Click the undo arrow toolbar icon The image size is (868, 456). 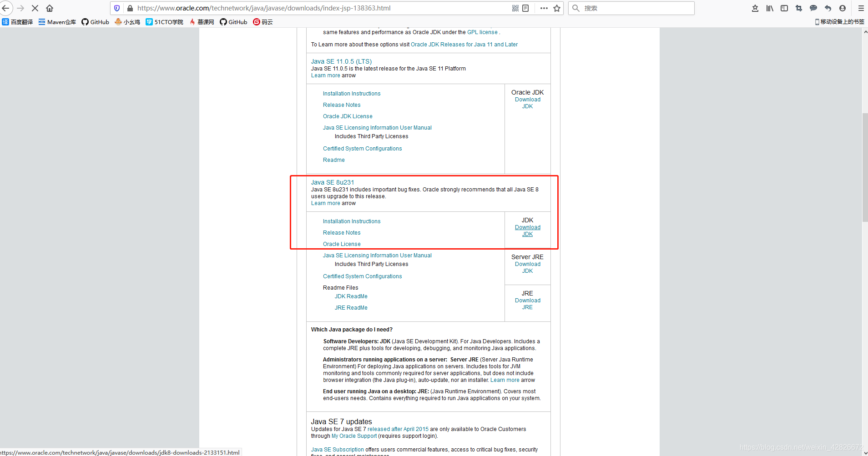click(828, 8)
